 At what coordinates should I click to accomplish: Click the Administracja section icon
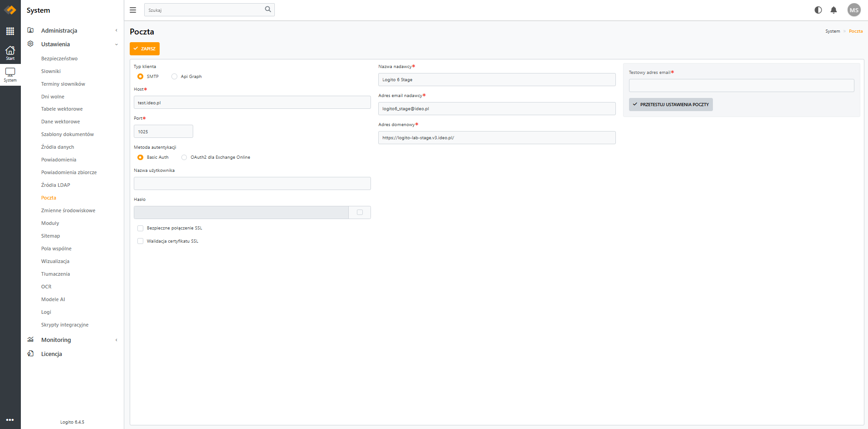point(30,30)
